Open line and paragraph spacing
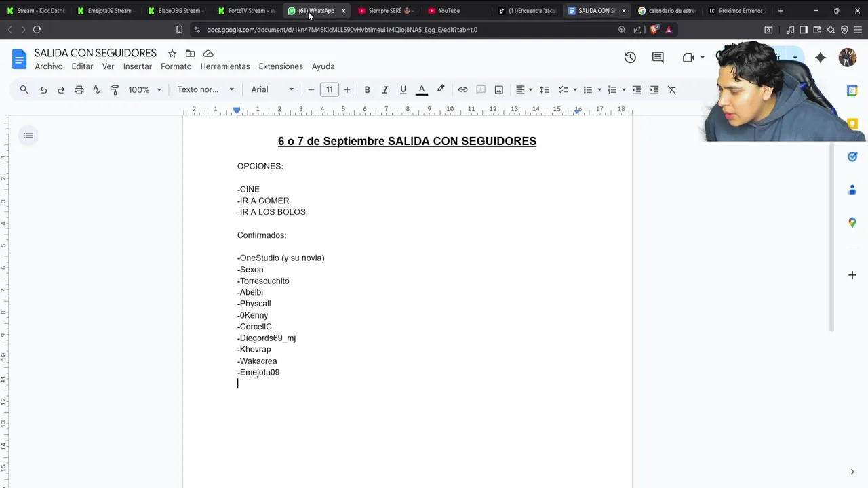 (x=544, y=89)
